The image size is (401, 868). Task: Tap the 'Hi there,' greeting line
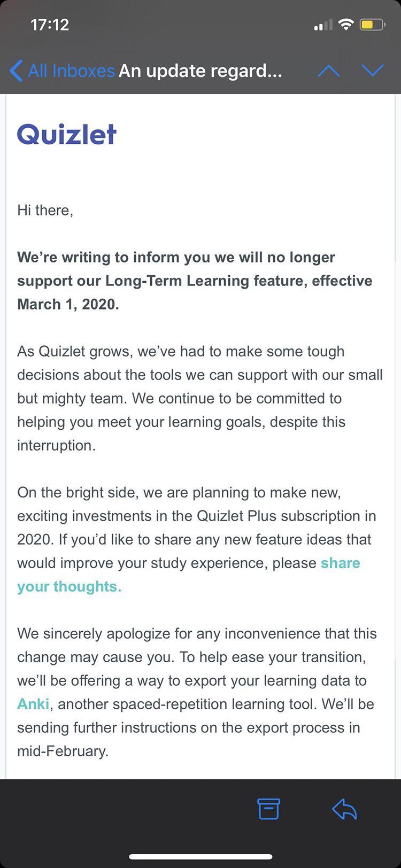point(45,210)
